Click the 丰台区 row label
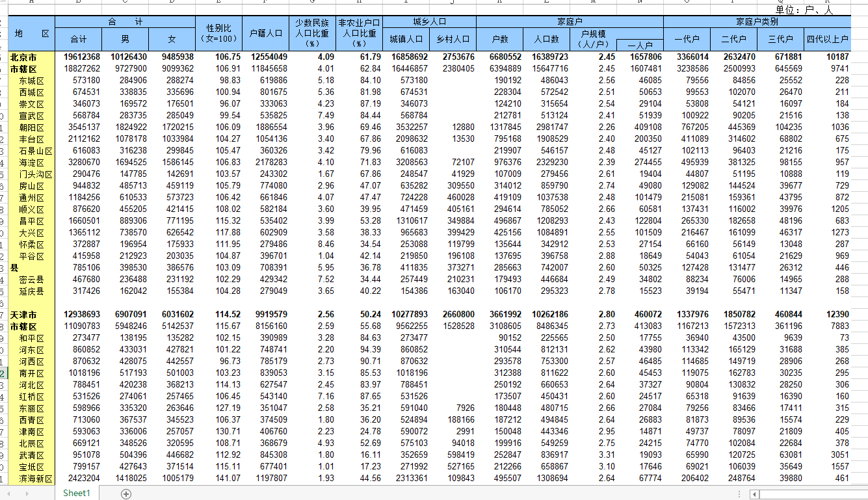Viewport: 868px width, 500px height. (x=31, y=139)
